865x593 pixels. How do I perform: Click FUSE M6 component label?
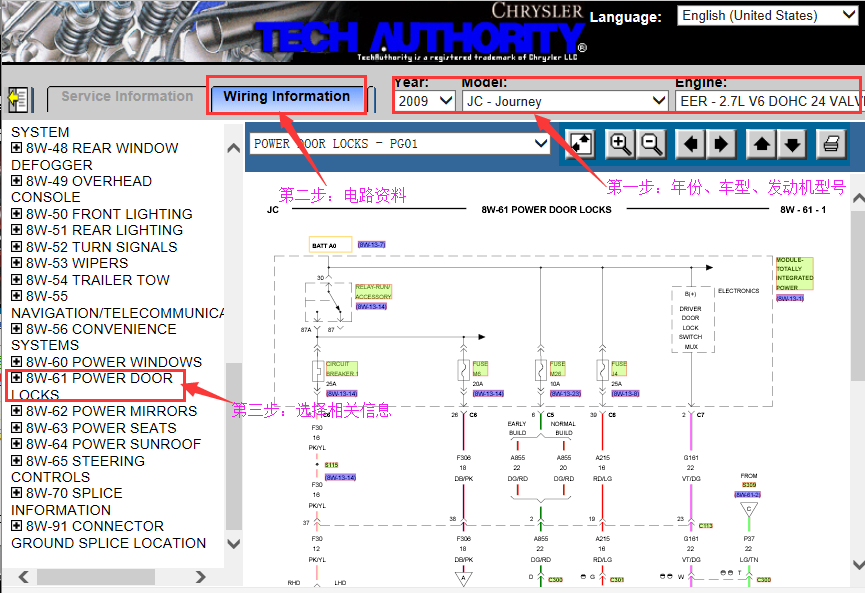click(x=480, y=369)
